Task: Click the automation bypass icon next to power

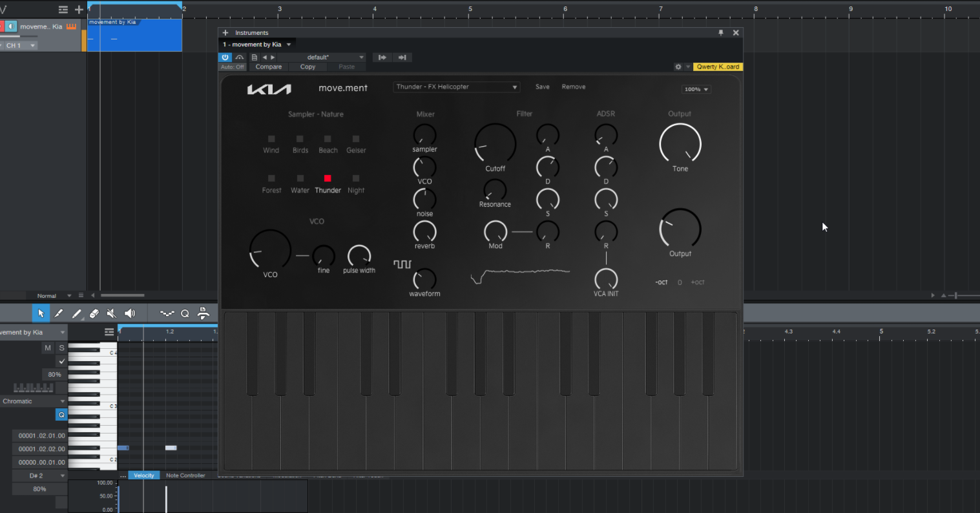Action: (x=240, y=58)
